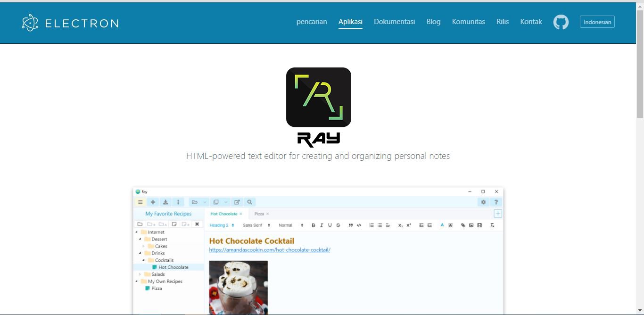
Task: Open the Sans Serif font dropdown
Action: coord(256,225)
